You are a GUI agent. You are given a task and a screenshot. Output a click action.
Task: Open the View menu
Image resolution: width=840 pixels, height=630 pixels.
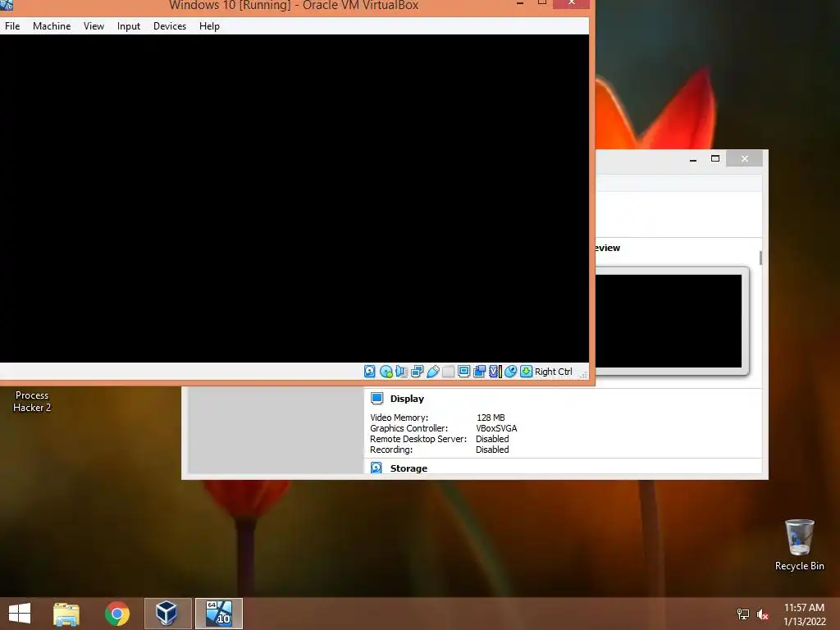[x=94, y=25]
